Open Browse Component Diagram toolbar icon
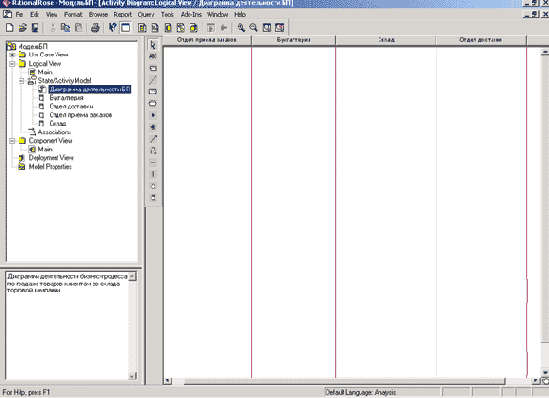This screenshot has height=398, width=549. [168, 28]
